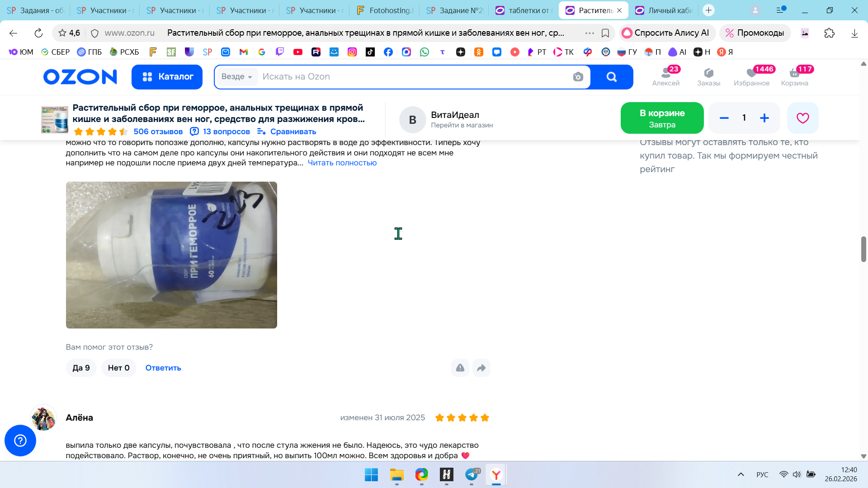Vote Нет on the review

pyautogui.click(x=118, y=368)
